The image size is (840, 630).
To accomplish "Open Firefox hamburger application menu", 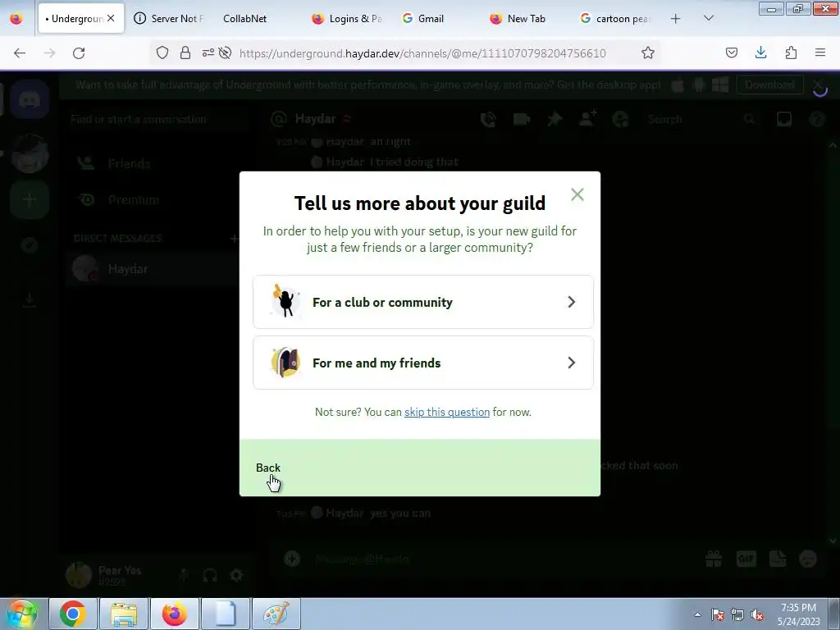I will click(x=820, y=52).
